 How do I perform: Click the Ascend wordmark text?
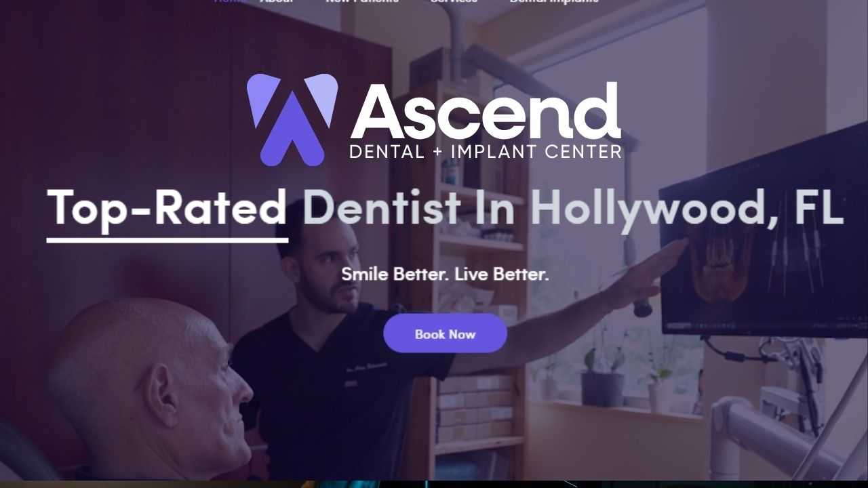[x=486, y=111]
